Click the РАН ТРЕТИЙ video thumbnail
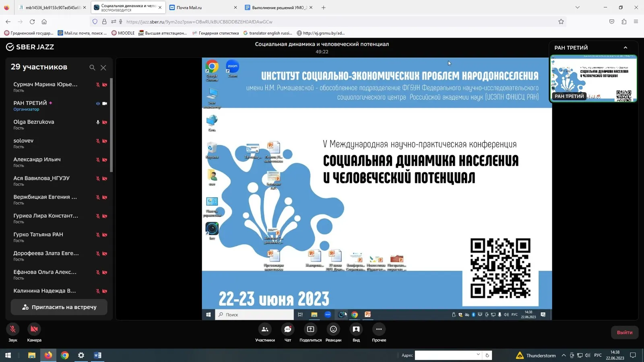Screen dimensions: 644x362 593,78
